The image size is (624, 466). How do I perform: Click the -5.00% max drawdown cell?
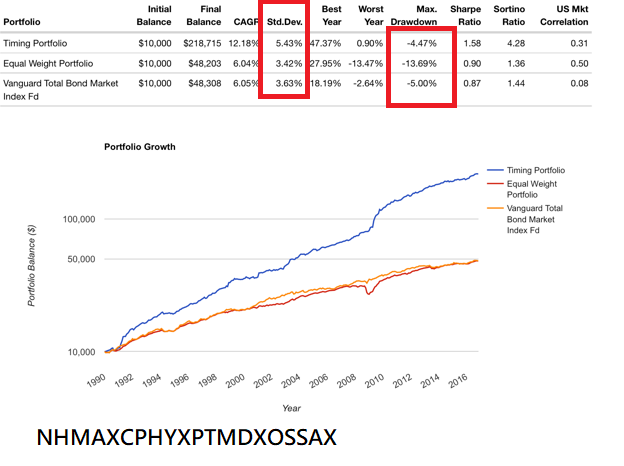[x=422, y=84]
